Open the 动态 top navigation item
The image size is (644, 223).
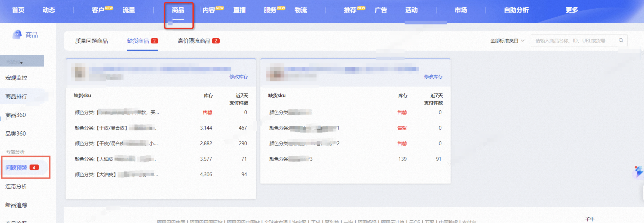[49, 10]
